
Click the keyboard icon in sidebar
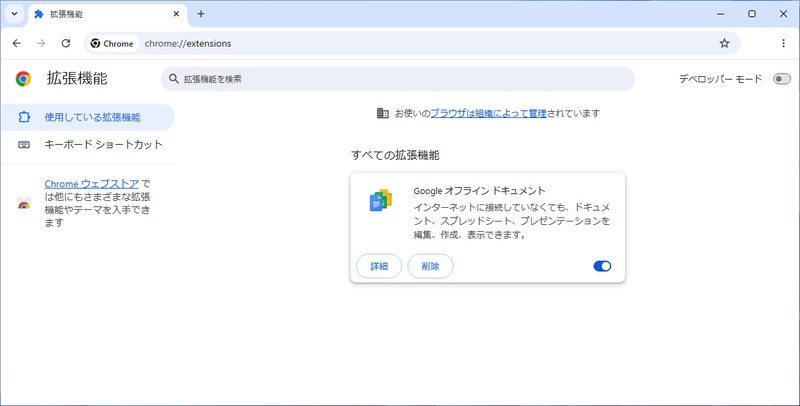click(24, 144)
